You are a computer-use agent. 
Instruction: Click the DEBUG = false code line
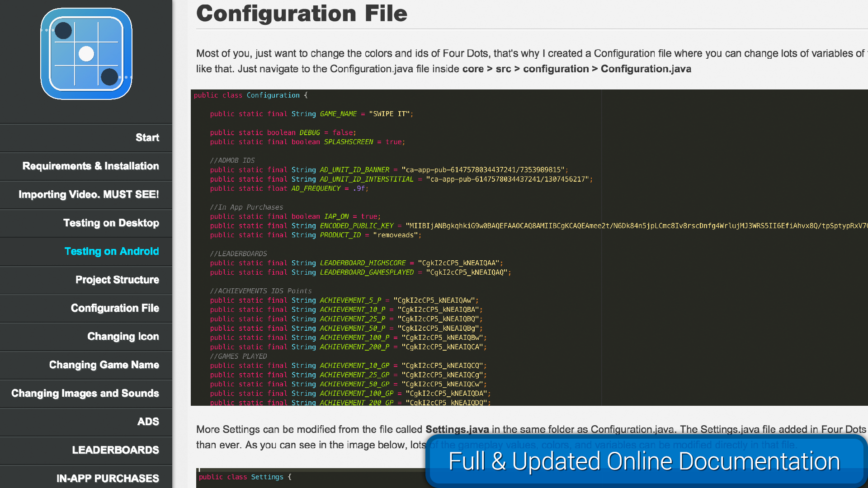pyautogui.click(x=283, y=133)
